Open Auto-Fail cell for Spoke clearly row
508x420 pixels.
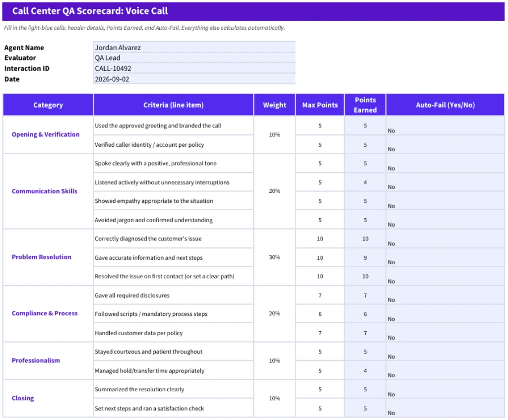coord(445,163)
